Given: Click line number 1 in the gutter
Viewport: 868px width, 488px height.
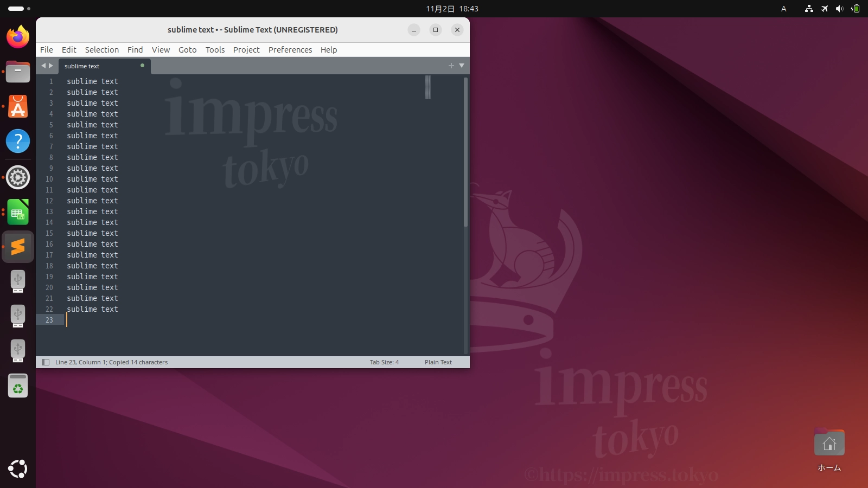Looking at the screenshot, I should point(51,81).
